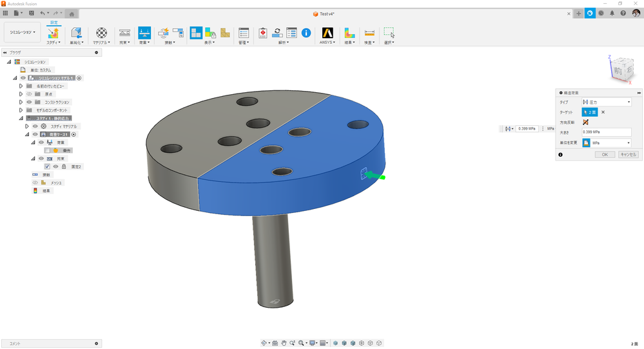Collapse the スタディ1 静的応力 node
Screen dimensions: 644x349
click(x=21, y=119)
